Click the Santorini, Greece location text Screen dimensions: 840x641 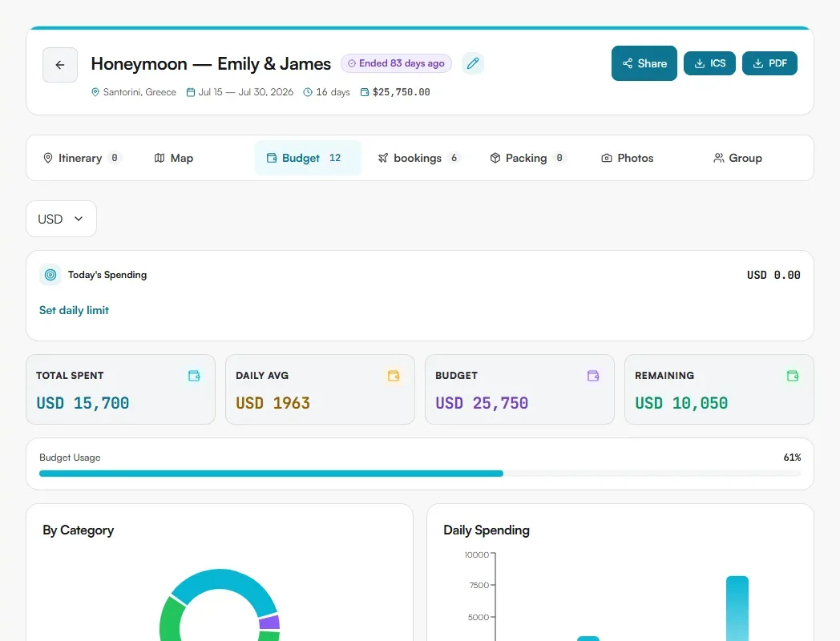click(x=139, y=92)
